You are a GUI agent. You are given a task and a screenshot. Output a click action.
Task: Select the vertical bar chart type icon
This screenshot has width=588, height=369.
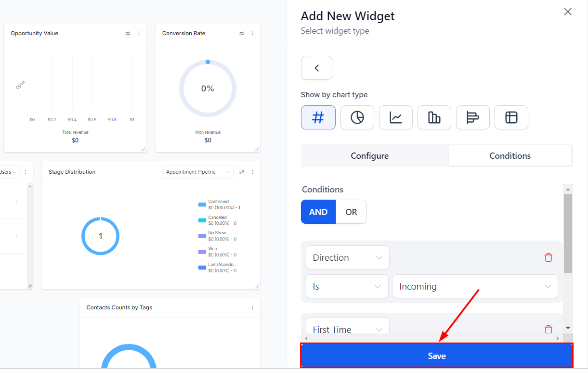[x=434, y=117]
